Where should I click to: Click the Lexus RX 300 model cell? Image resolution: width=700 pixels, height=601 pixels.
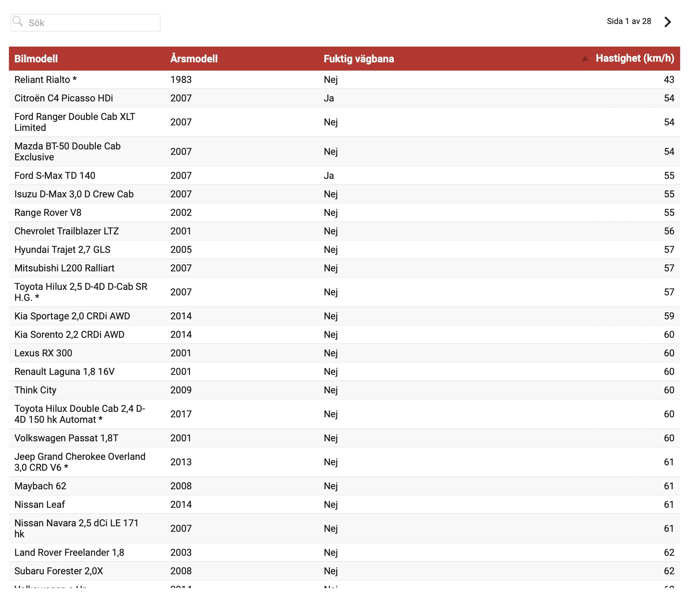click(43, 353)
